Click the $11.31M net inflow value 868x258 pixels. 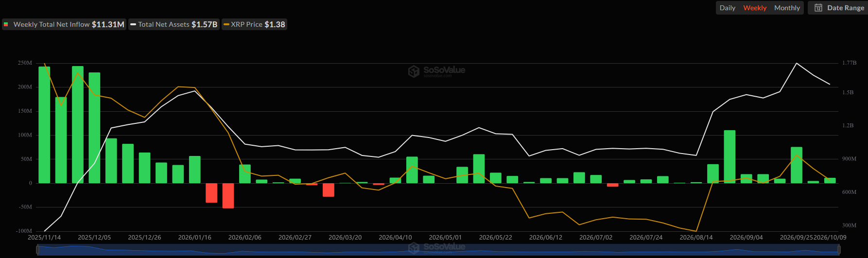tap(108, 24)
